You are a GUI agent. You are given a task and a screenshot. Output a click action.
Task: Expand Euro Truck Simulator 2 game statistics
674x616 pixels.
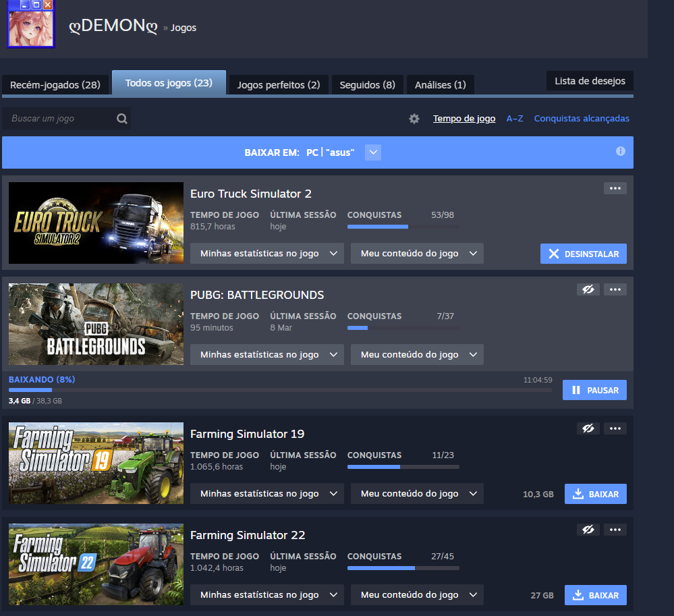(x=267, y=253)
